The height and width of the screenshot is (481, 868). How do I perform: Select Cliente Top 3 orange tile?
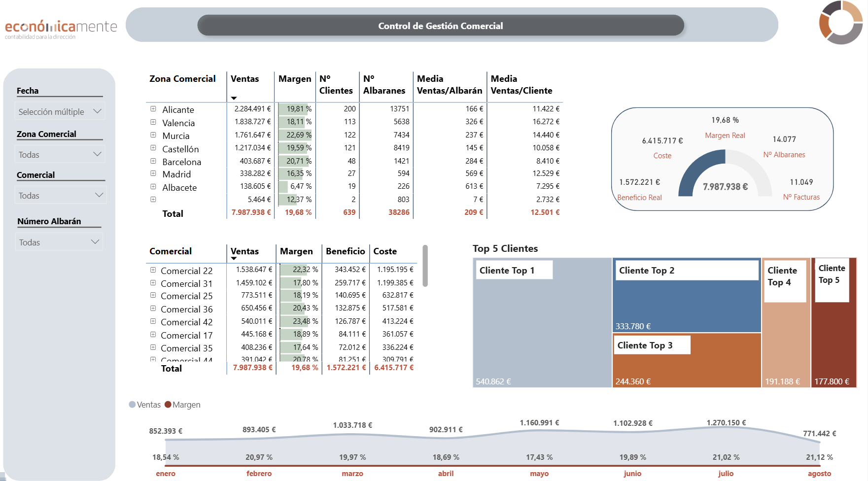[x=687, y=360]
